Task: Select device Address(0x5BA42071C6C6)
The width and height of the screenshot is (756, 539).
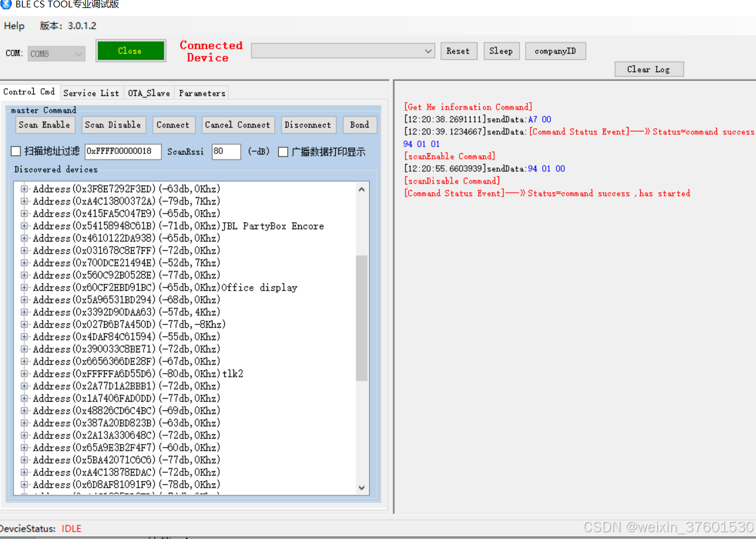Action: [x=126, y=460]
